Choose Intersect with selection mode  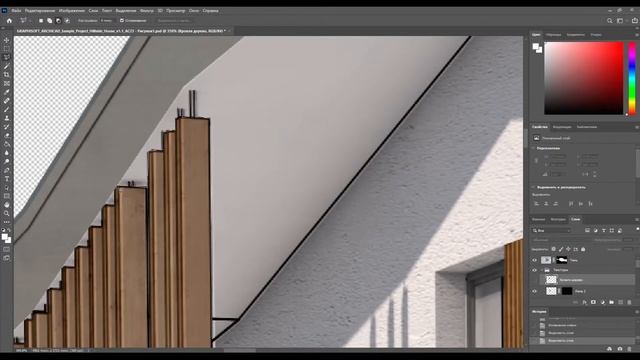point(67,20)
